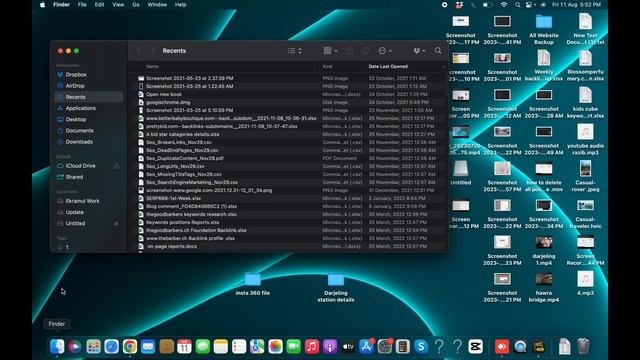640x360 pixels.
Task: Open Dropbox in the Finder sidebar
Action: pos(76,75)
